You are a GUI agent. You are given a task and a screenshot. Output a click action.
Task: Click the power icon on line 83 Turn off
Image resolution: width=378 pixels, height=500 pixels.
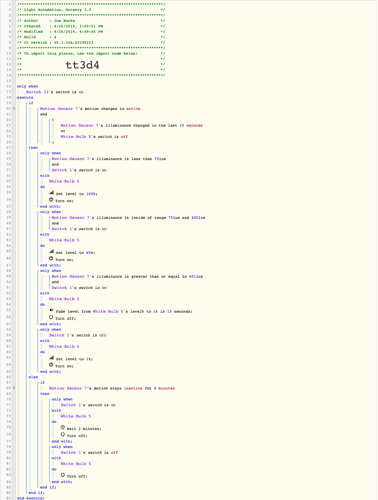coord(63,475)
